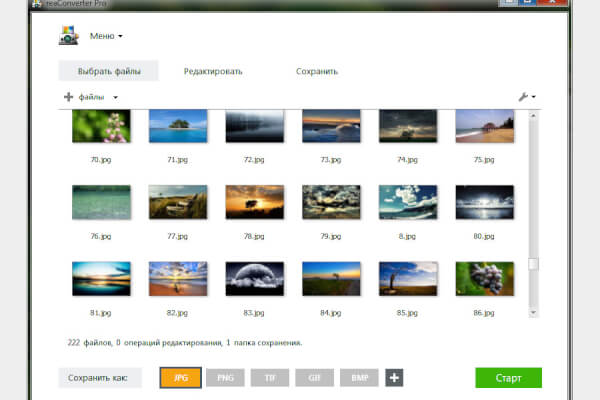600x400 pixels.
Task: Click the scrollbar up arrow
Action: 533,115
